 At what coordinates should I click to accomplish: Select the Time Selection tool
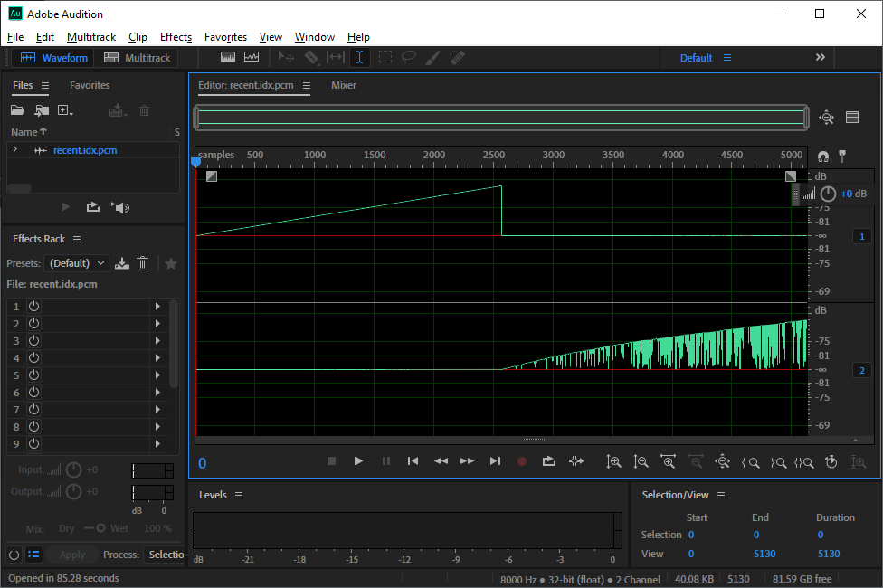[360, 57]
